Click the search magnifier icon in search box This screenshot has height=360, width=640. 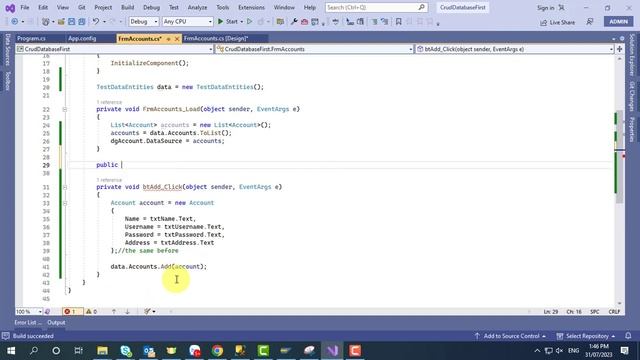click(422, 7)
